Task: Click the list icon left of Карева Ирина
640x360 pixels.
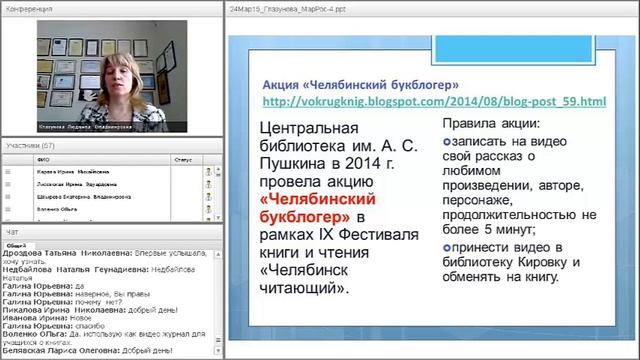Action: [8, 172]
